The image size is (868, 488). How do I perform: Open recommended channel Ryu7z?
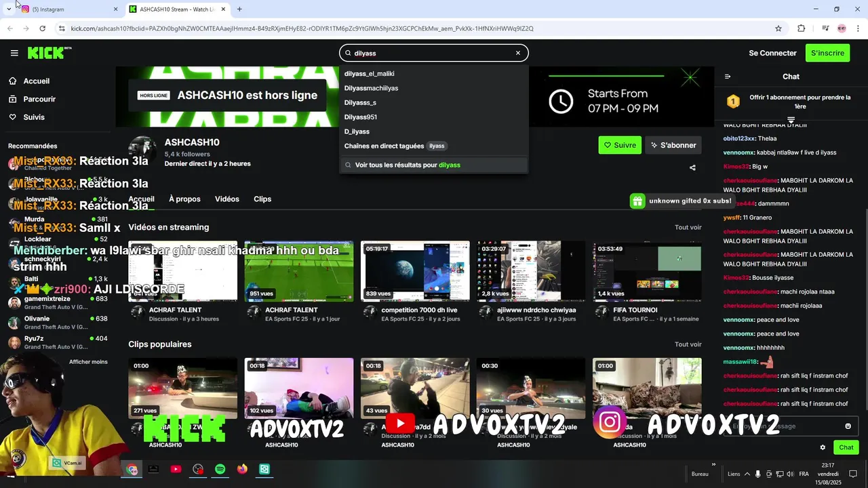58,342
